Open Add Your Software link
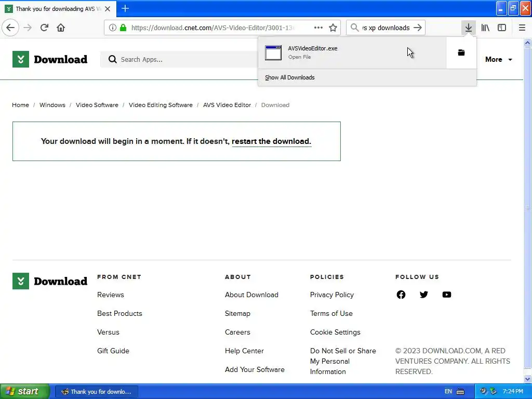The image size is (532, 399). 255,369
